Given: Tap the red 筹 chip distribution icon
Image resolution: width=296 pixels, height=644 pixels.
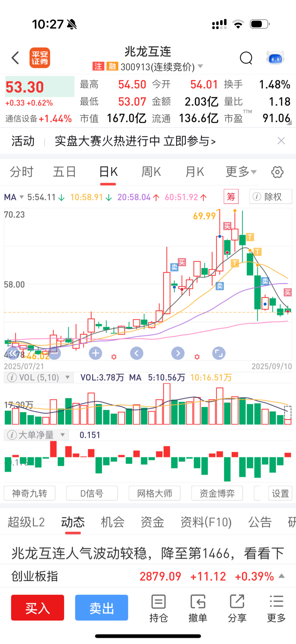Looking at the screenshot, I should (x=231, y=197).
